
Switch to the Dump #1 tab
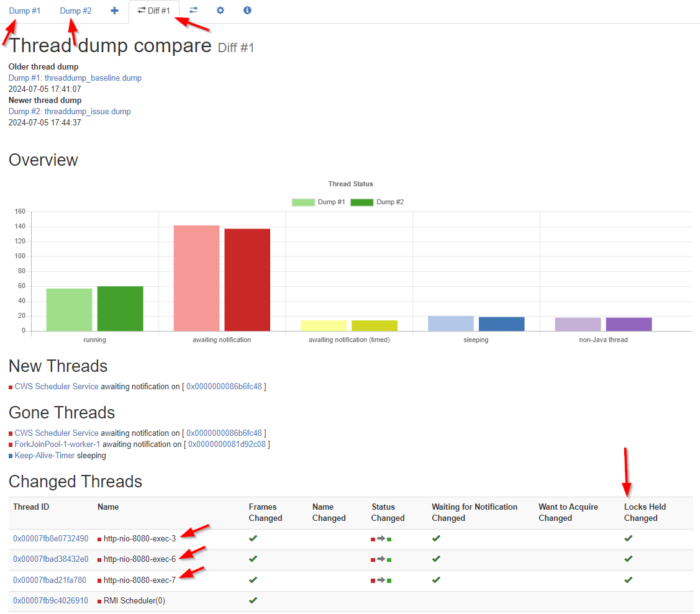coord(25,11)
